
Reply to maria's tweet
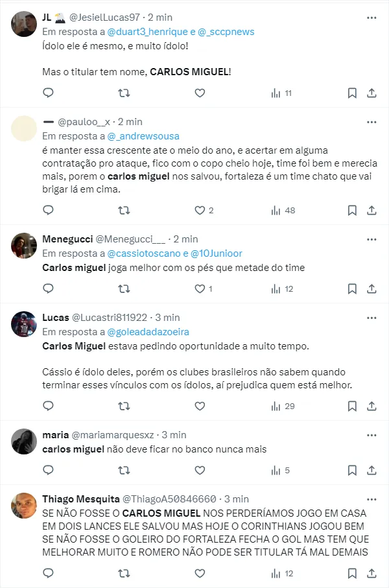pos(48,470)
